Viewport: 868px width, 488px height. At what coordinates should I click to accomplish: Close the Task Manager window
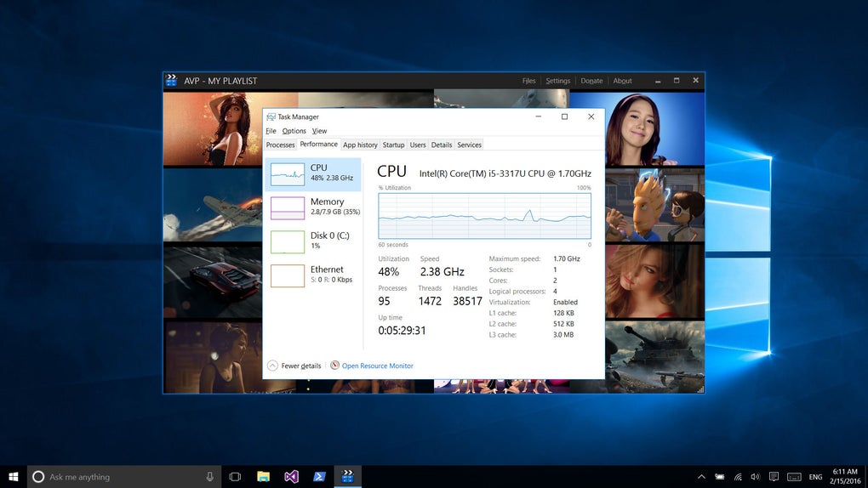591,116
